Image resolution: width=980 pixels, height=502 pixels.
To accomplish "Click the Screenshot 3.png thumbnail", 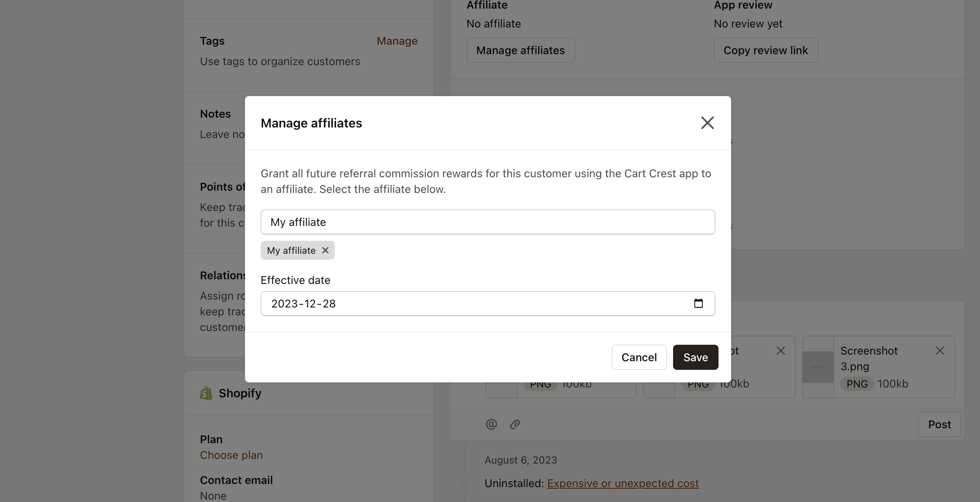I will [818, 367].
